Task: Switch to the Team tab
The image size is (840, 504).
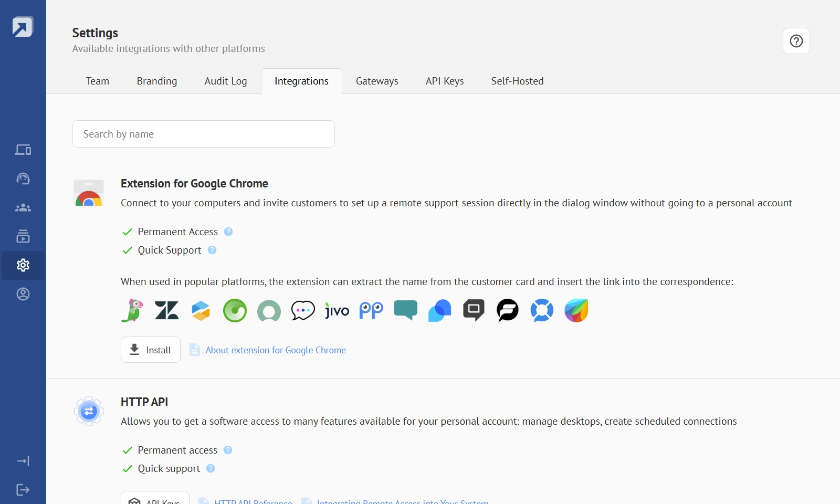Action: tap(98, 81)
